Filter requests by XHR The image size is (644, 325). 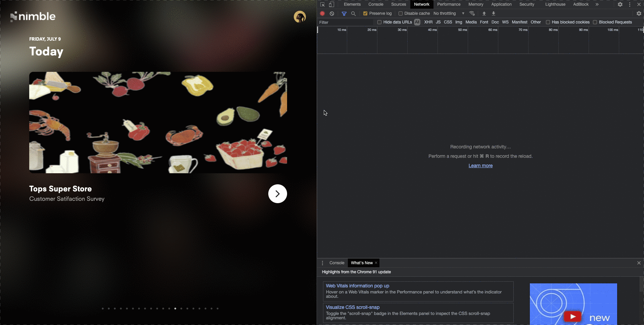click(x=428, y=22)
